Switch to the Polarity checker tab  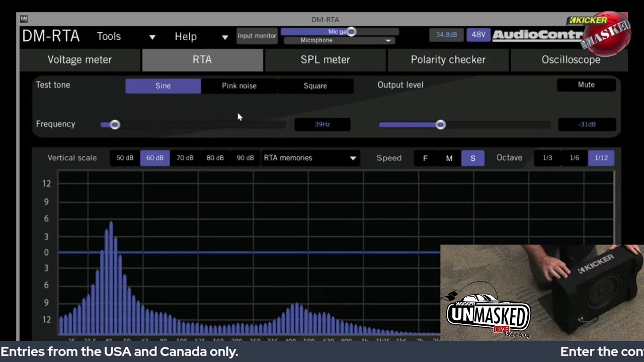448,60
